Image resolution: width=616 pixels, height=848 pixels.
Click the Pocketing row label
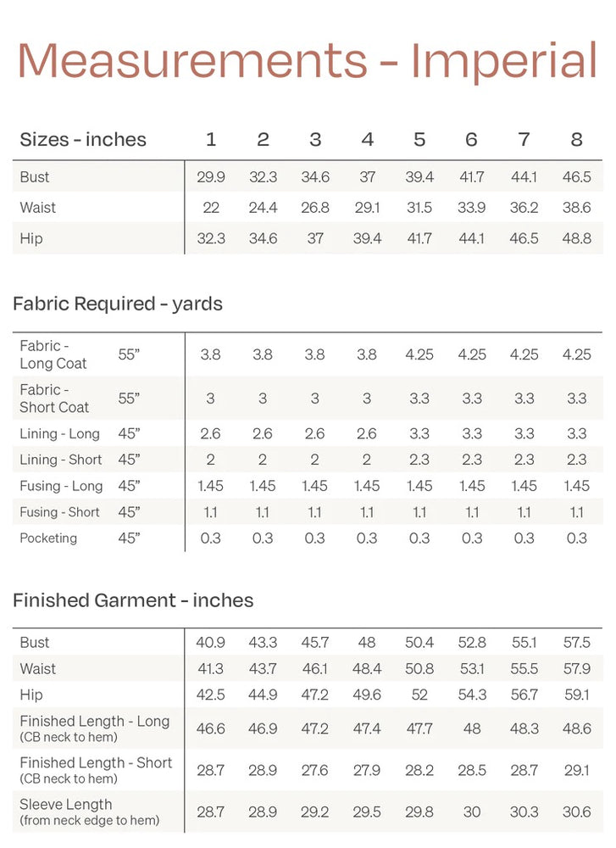click(48, 538)
